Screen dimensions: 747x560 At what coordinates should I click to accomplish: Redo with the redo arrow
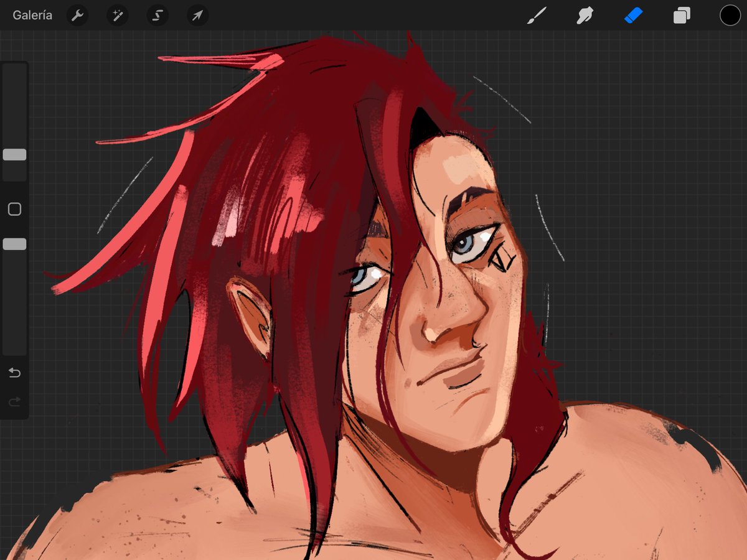tap(14, 402)
